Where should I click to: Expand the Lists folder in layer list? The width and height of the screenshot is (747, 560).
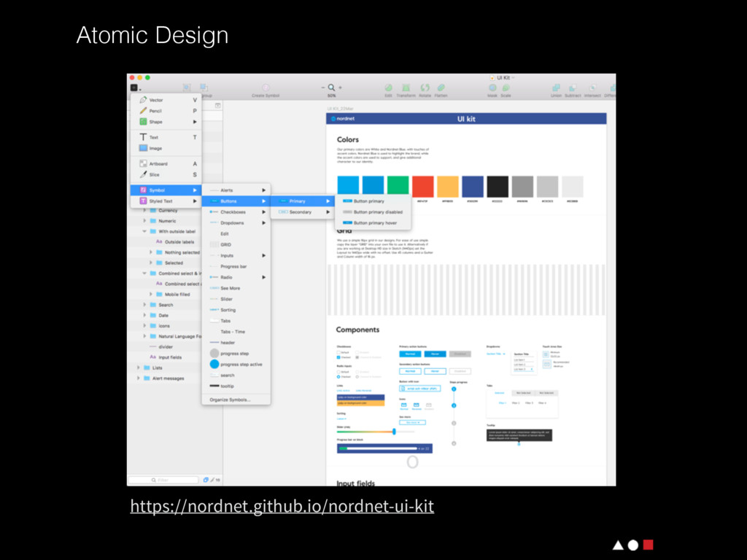coord(139,367)
